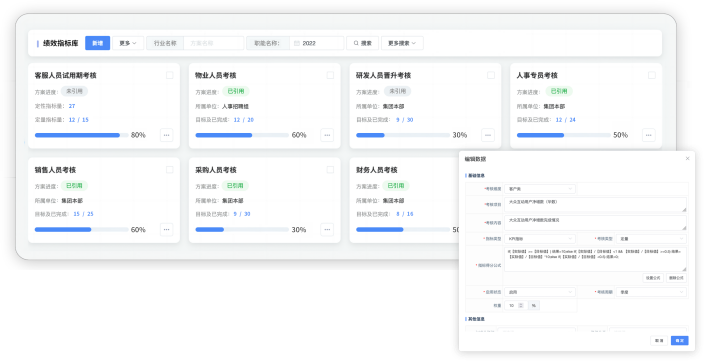Click the calendar icon beside 2022
Image resolution: width=704 pixels, height=362 pixels.
click(x=297, y=43)
